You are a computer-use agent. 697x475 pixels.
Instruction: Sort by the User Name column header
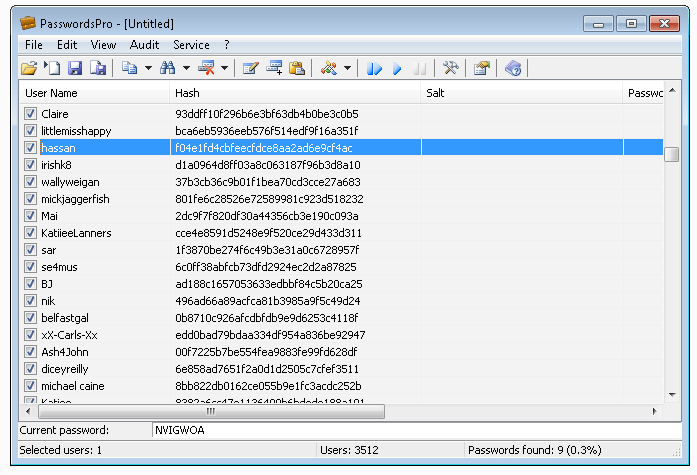tap(94, 93)
